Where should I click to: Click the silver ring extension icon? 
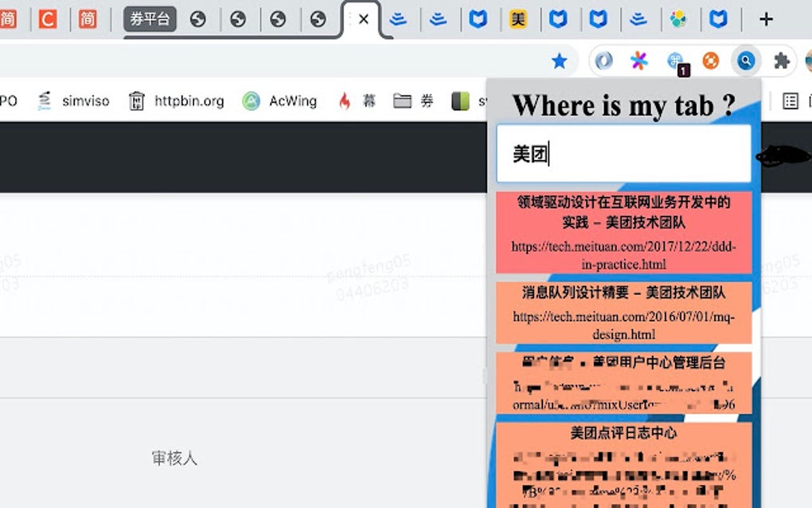tap(603, 60)
